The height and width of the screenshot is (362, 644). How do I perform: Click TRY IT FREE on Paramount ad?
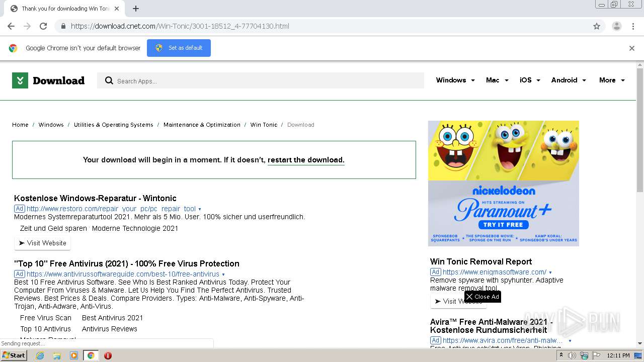tap(504, 225)
